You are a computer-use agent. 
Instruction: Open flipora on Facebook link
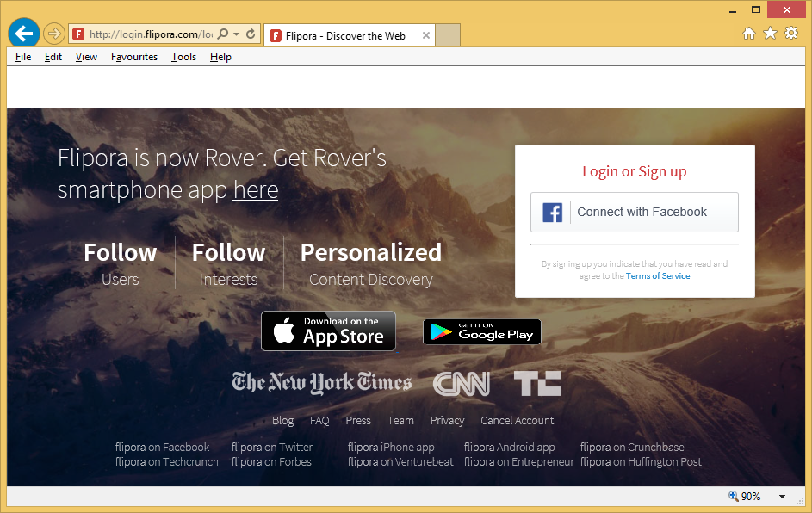click(162, 448)
